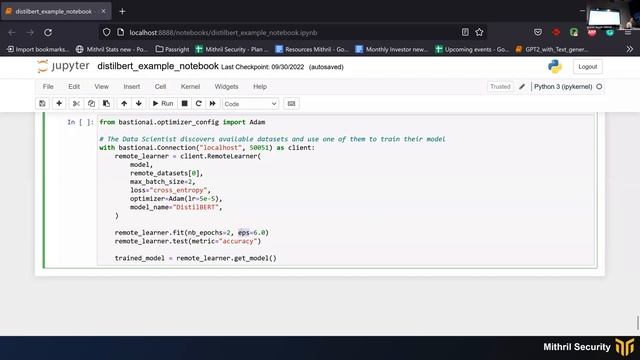Screen dimensions: 640x360
Task: Move selected cell down arrow
Action: (x=139, y=104)
